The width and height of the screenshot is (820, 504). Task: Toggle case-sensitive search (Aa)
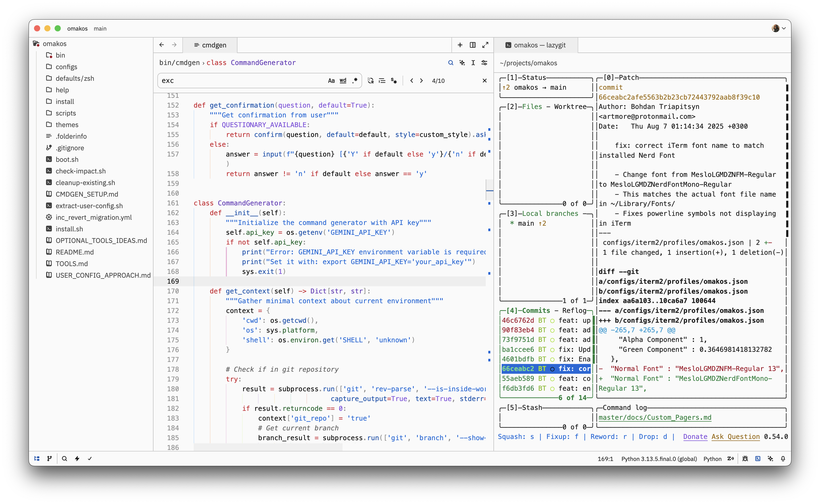(x=331, y=81)
